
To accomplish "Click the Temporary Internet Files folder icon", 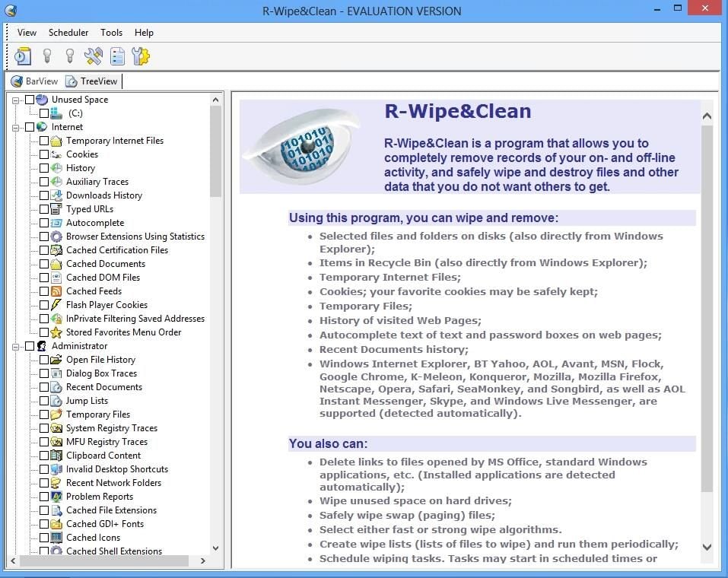I will (56, 140).
